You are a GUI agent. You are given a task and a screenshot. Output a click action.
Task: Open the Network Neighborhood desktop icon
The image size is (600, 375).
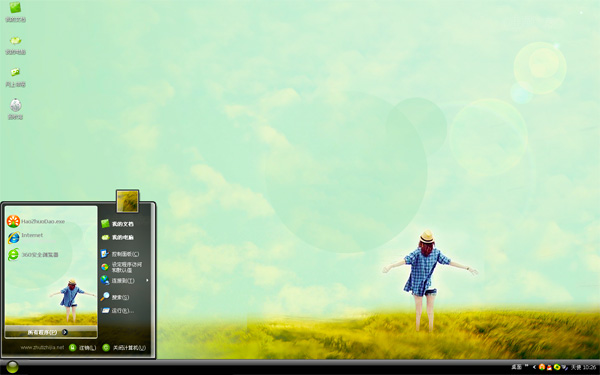15,77
